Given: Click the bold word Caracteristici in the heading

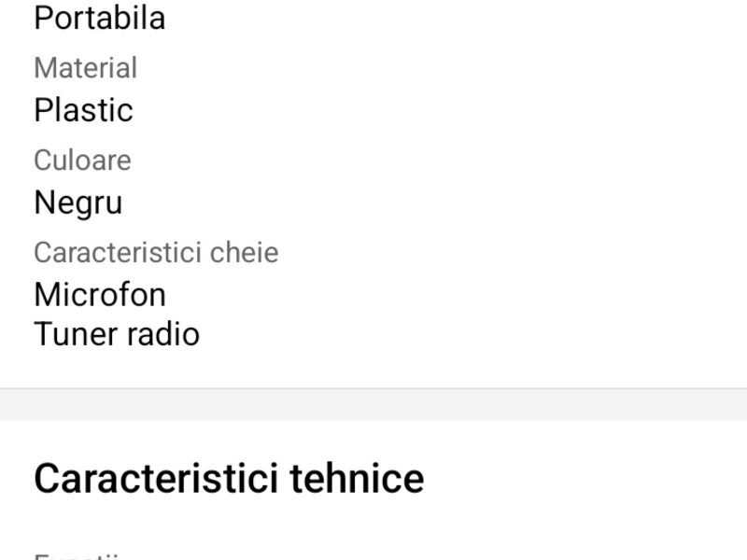Looking at the screenshot, I should pyautogui.click(x=157, y=478).
